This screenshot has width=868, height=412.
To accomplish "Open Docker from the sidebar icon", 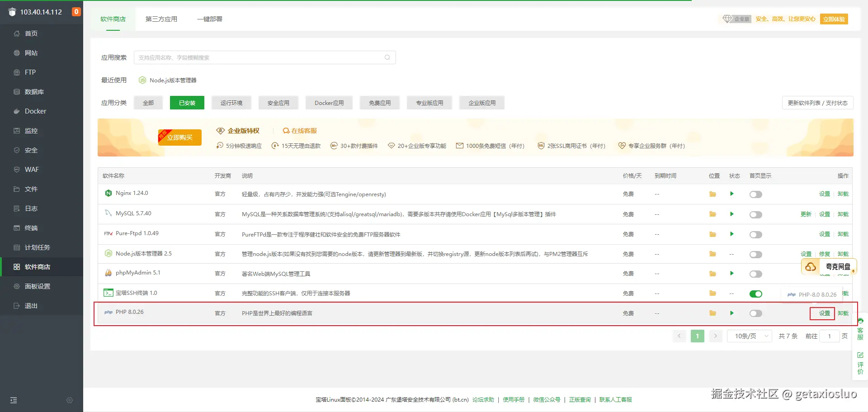I will 17,111.
